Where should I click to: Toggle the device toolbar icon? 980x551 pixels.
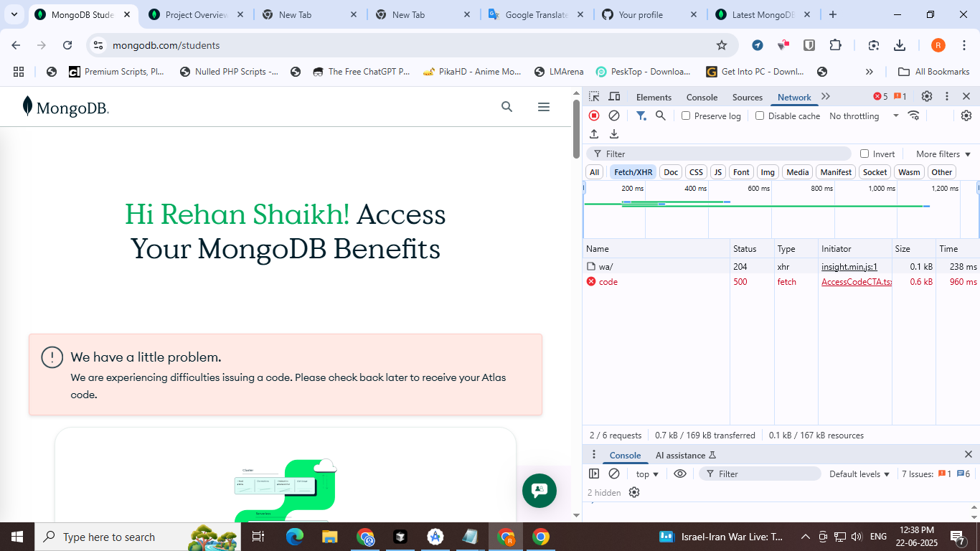[x=614, y=97]
